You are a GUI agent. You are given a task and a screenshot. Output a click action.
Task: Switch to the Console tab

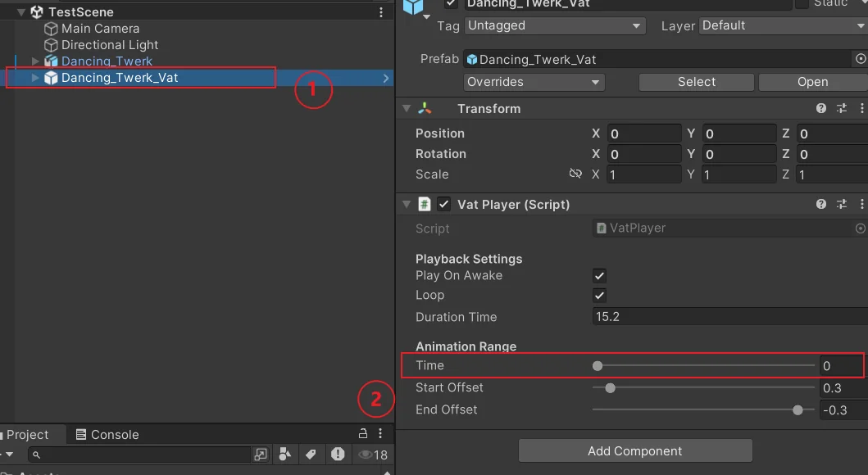(x=107, y=435)
